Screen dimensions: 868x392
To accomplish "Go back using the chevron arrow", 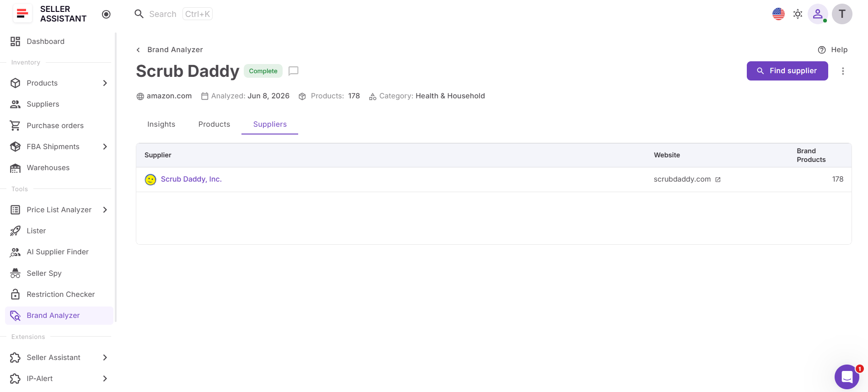I will point(138,50).
